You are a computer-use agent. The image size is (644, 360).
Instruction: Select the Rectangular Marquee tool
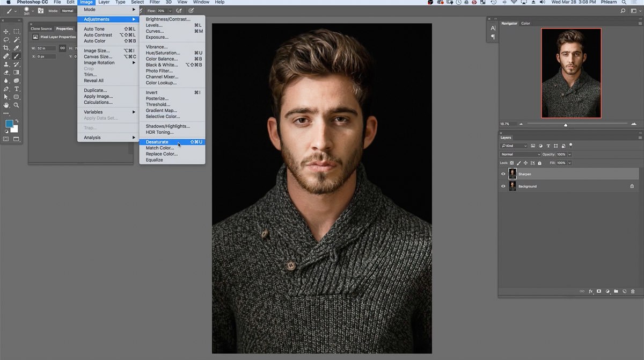click(17, 32)
